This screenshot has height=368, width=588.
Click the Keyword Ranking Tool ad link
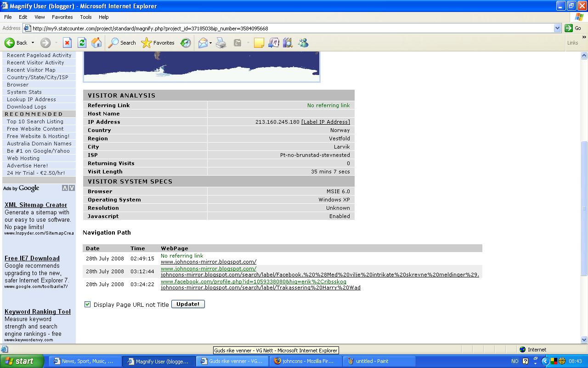pyautogui.click(x=38, y=312)
